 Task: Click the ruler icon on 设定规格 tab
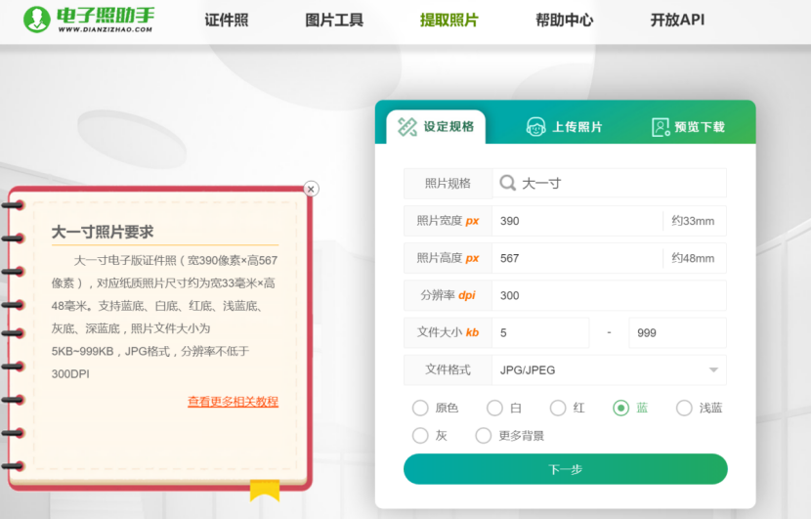(406, 127)
